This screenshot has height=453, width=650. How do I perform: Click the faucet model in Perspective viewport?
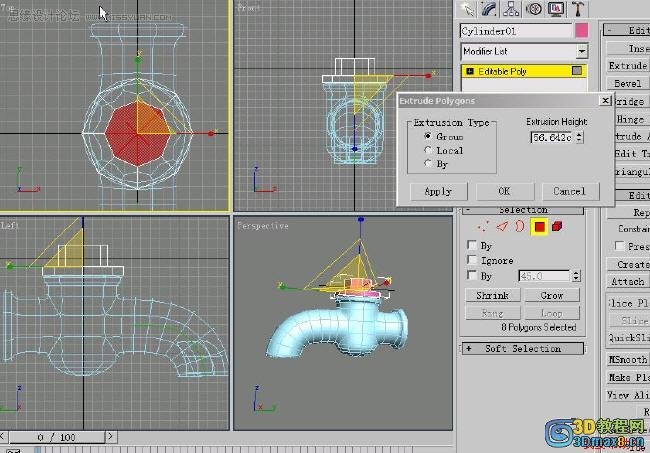(337, 327)
